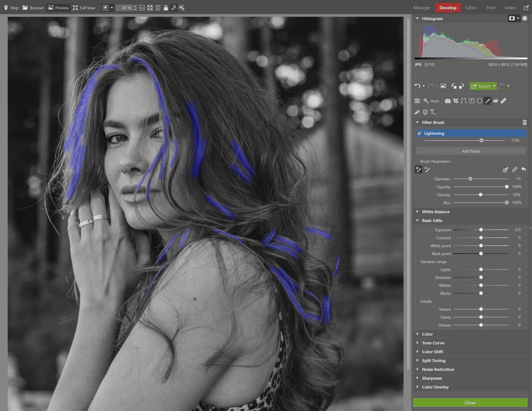532x411 pixels.
Task: Expand the White Balance section
Action: 417,212
